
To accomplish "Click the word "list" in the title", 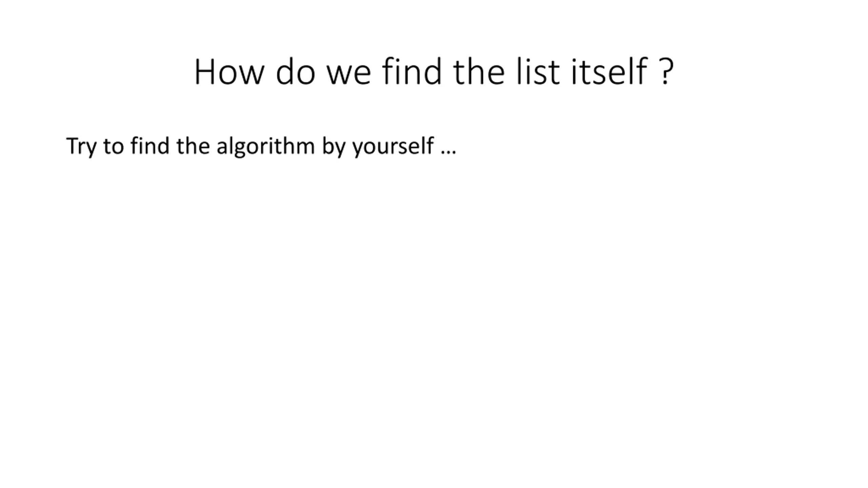I will tap(538, 71).
